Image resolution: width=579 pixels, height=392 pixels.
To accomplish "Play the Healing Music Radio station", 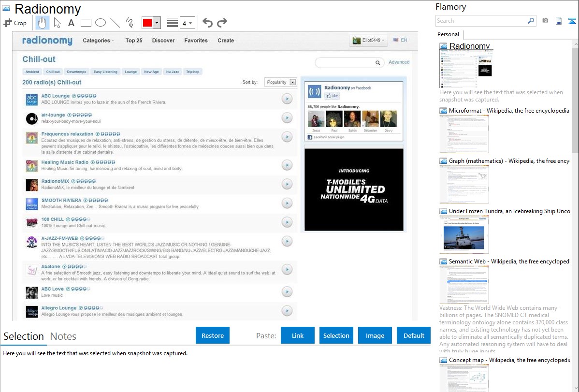I will (287, 165).
